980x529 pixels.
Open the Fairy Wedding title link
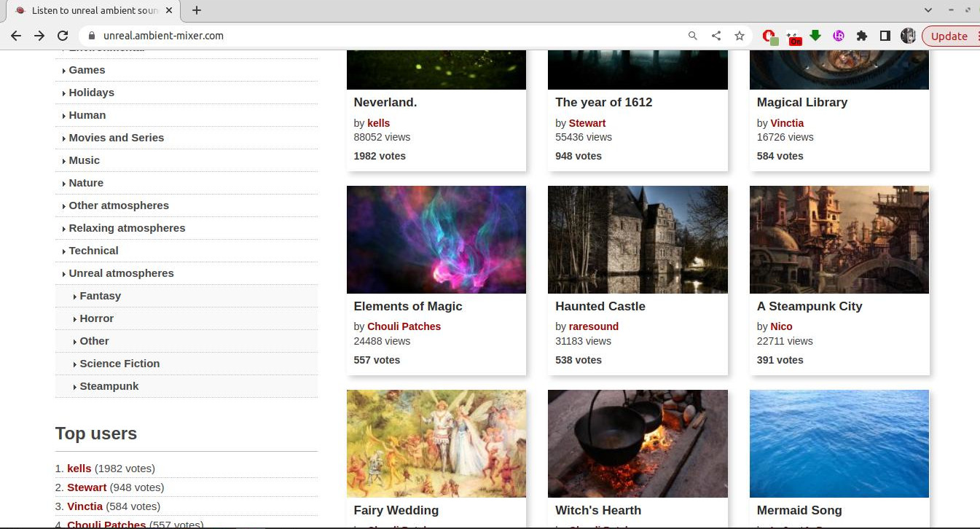396,510
